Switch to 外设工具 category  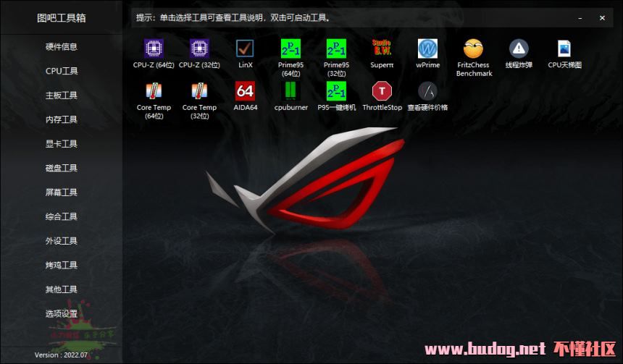pos(61,241)
